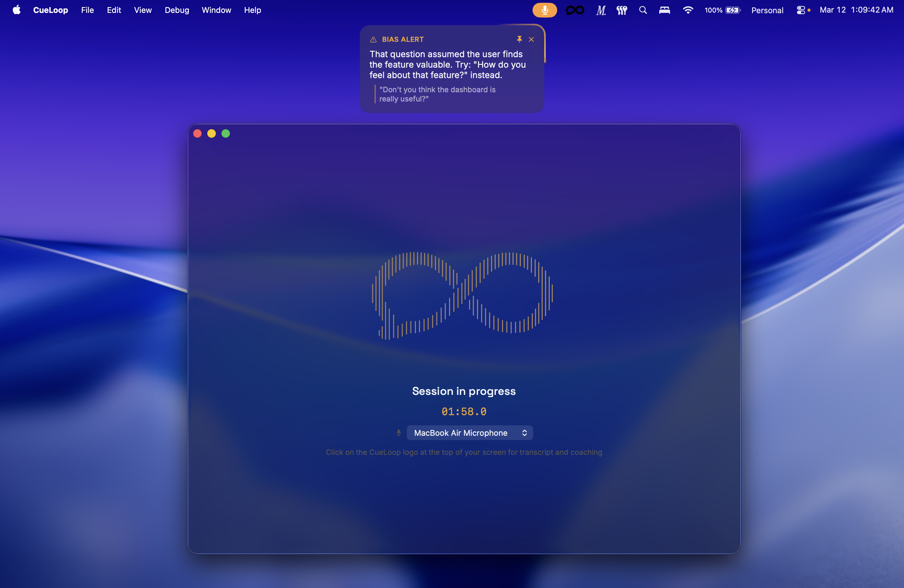
Task: Click the date and time clock
Action: click(x=856, y=10)
